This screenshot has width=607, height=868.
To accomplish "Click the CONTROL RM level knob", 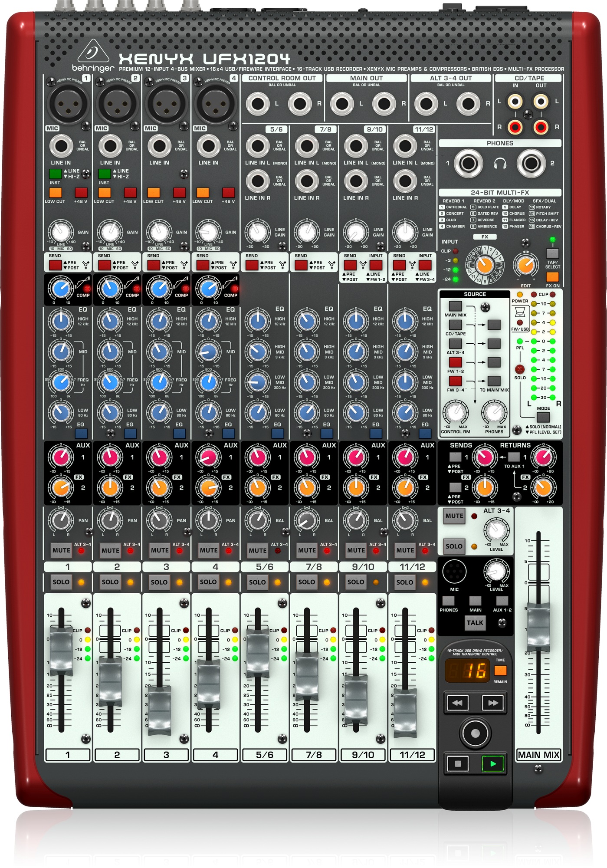I will [455, 411].
